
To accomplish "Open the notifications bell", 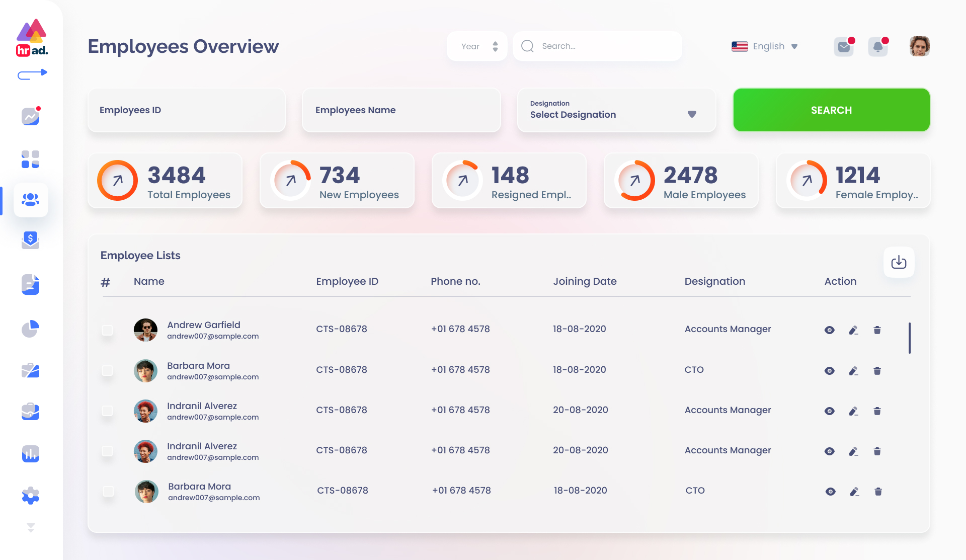I will point(878,47).
